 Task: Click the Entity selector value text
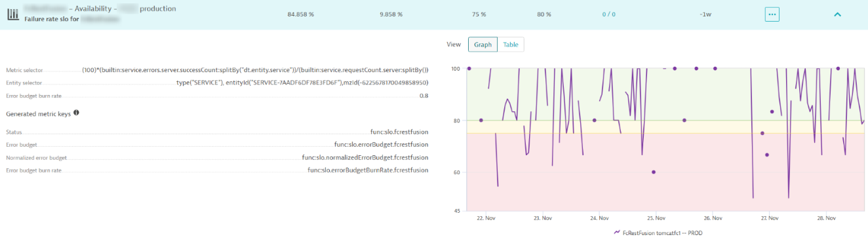(x=302, y=83)
